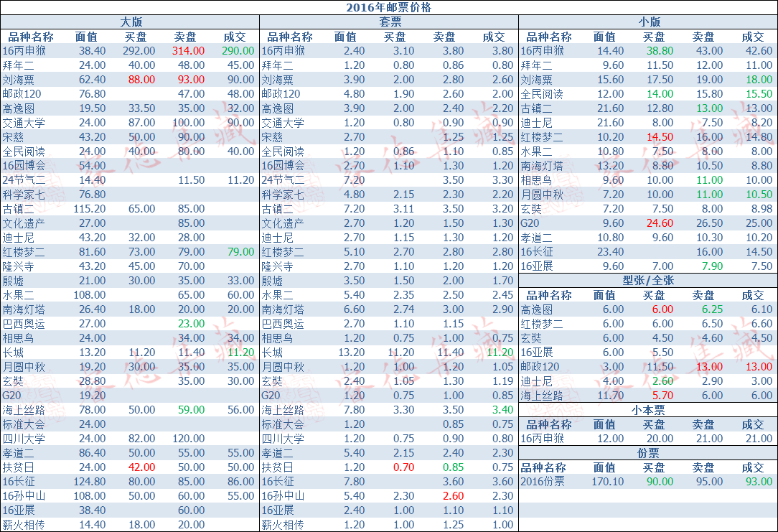The image size is (778, 532).
Task: Select 南海灯塔 name in 小版 table
Action: click(x=542, y=167)
